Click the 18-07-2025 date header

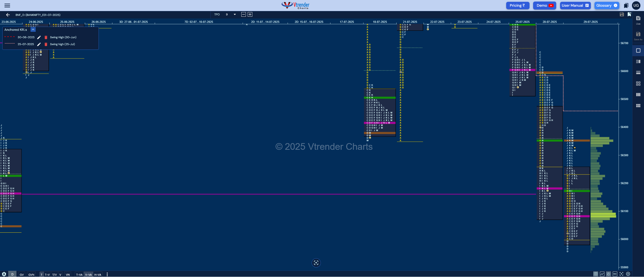pos(380,22)
